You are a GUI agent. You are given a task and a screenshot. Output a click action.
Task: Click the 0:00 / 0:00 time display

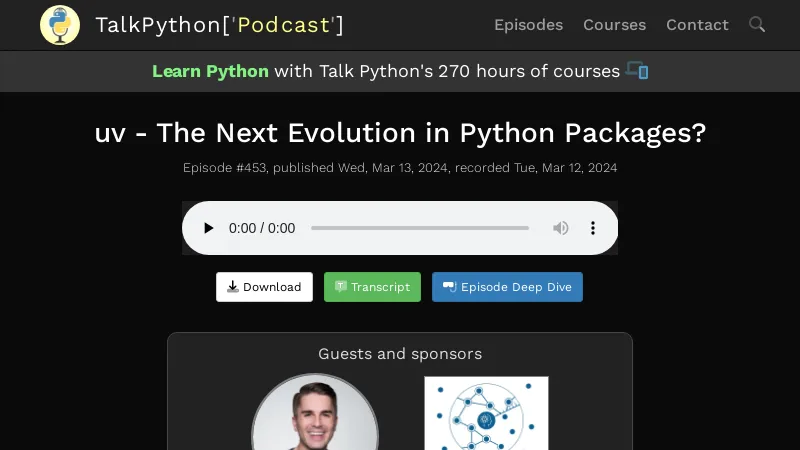click(x=262, y=228)
